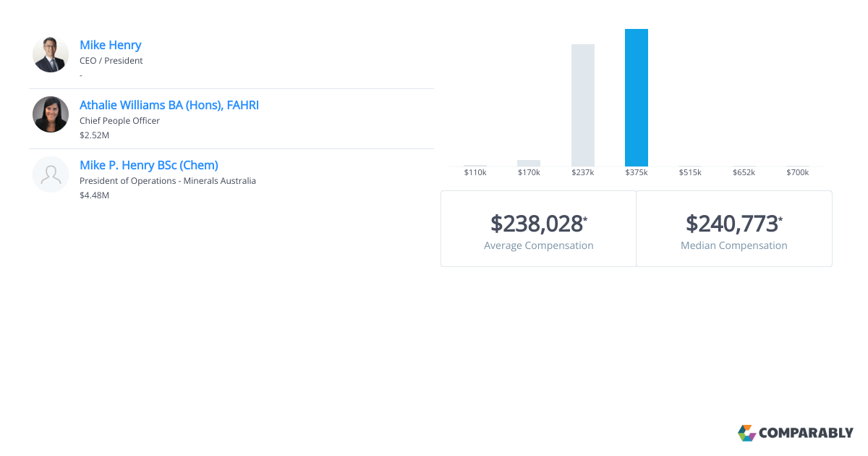Click the $4.48M compensation figure
Screen dimensions: 868x456
(x=94, y=195)
